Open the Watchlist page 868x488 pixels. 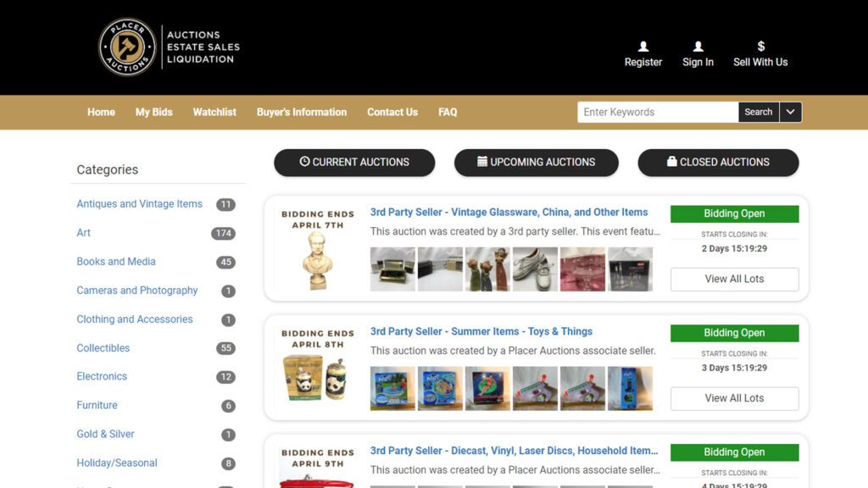[x=214, y=112]
